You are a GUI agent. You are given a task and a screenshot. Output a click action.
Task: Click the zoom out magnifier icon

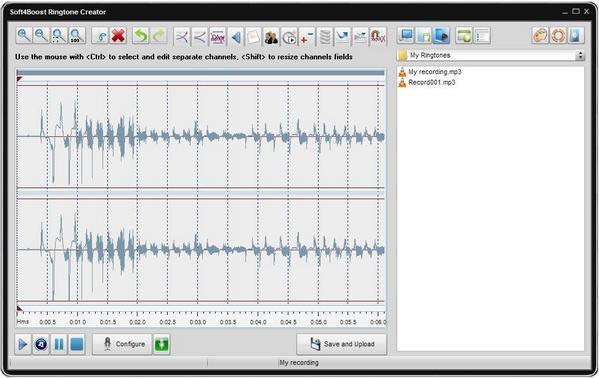42,36
